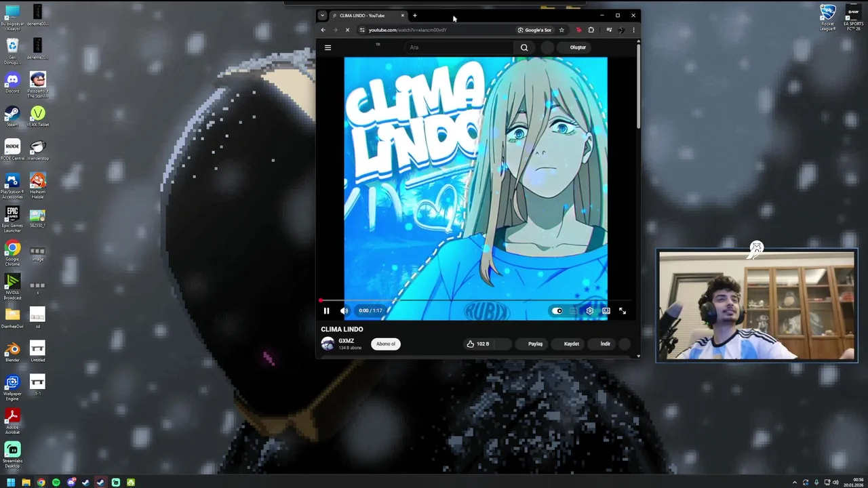Like the video showing 102 B

click(478, 344)
